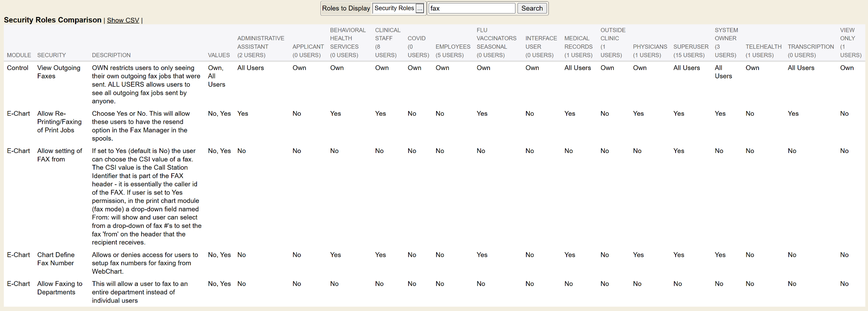Screen dimensions: 868x311
Task: Click the 'Allow Faxing to Departments' entry
Action: (59, 288)
